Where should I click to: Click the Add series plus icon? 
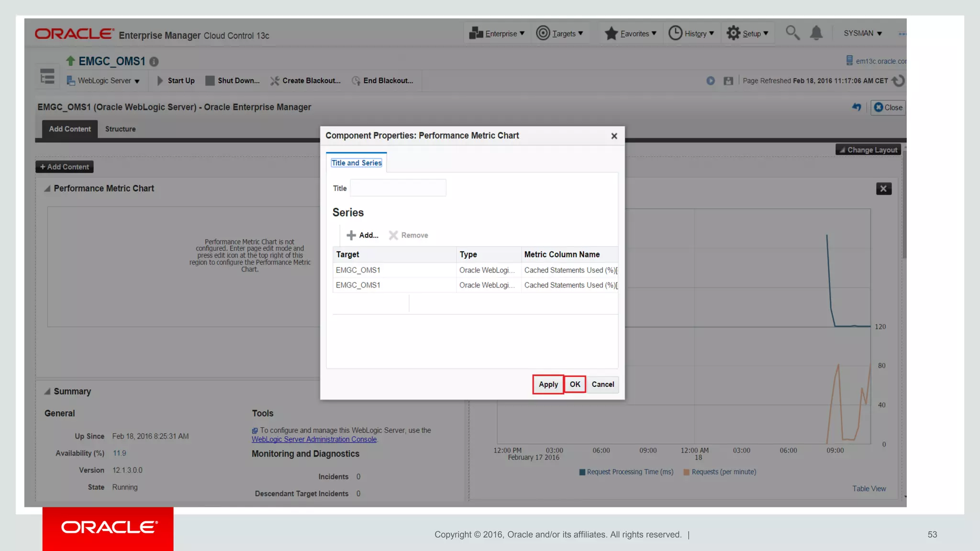[x=351, y=235]
